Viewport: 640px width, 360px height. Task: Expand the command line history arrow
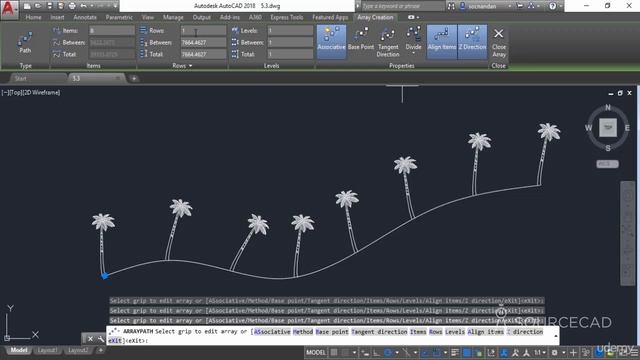point(556,336)
